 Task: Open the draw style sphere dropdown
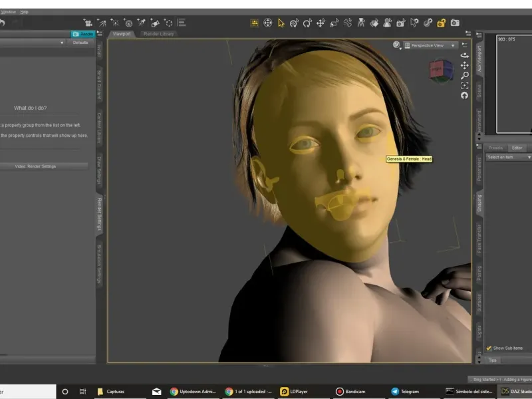tap(398, 45)
